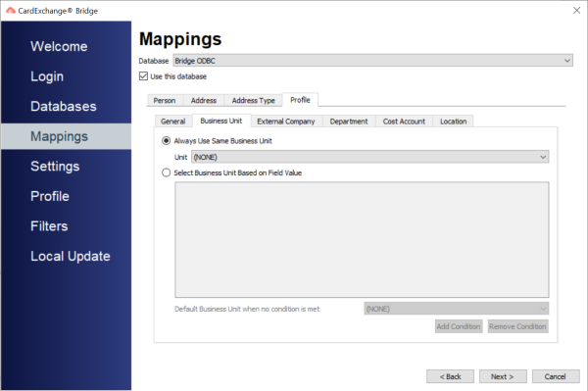Open the Address tab
The height and width of the screenshot is (391, 588).
(x=203, y=101)
